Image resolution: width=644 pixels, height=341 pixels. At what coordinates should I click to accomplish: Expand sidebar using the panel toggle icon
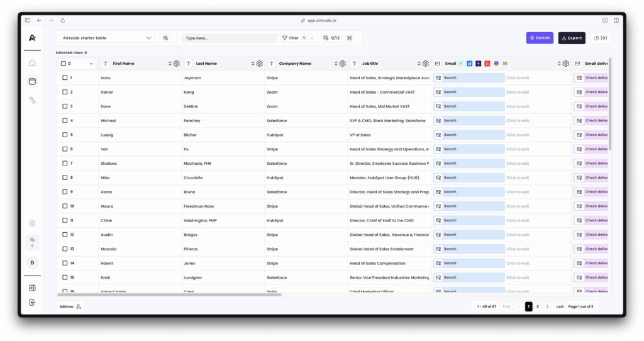click(x=32, y=288)
